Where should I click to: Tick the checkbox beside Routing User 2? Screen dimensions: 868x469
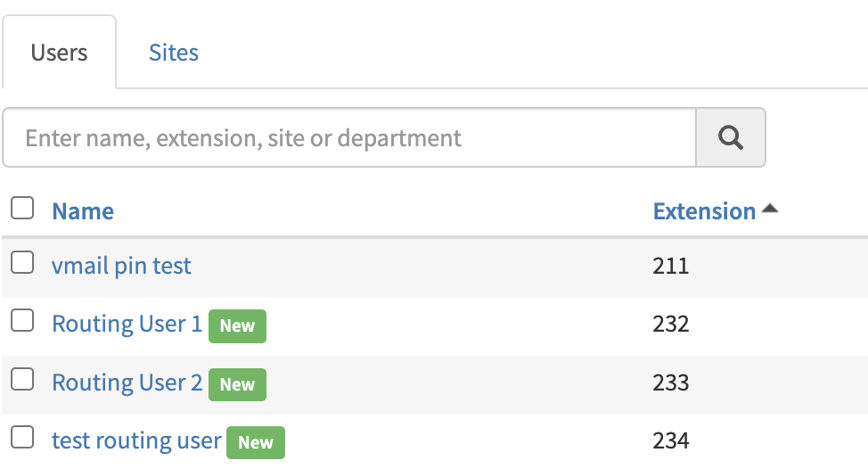pos(22,379)
